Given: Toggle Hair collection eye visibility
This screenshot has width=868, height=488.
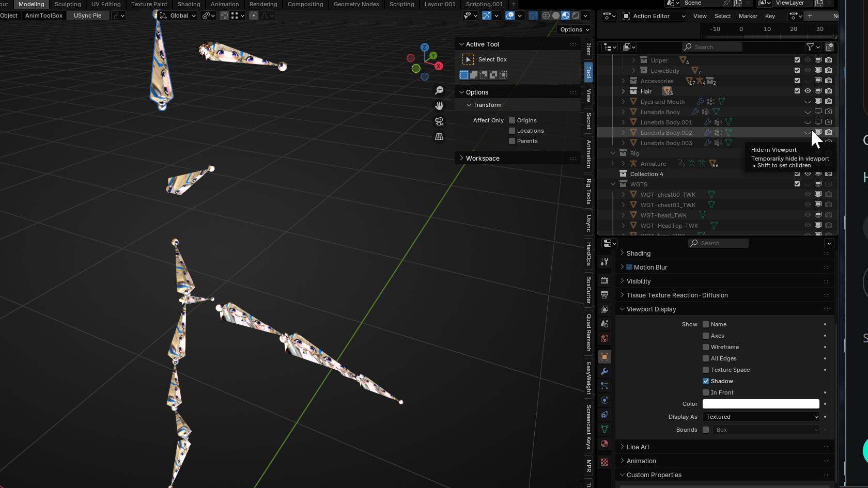Looking at the screenshot, I should click(808, 91).
